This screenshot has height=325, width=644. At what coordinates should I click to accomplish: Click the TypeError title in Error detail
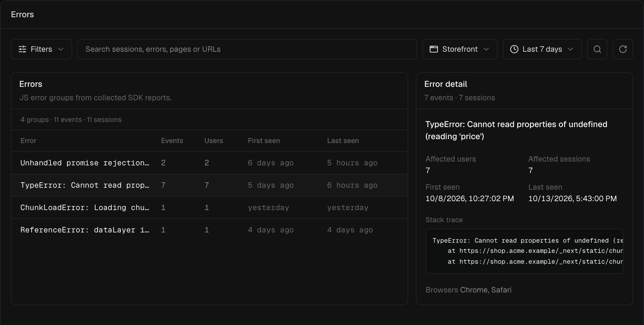pyautogui.click(x=516, y=130)
